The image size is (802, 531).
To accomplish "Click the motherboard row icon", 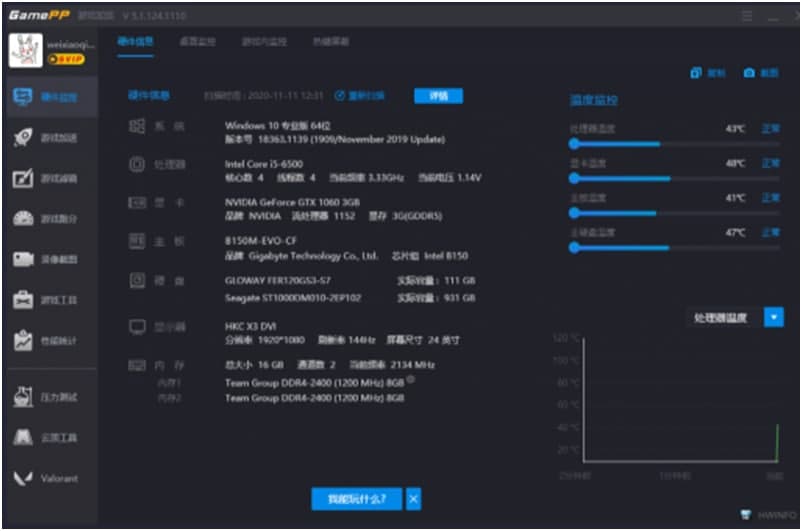I will [137, 241].
